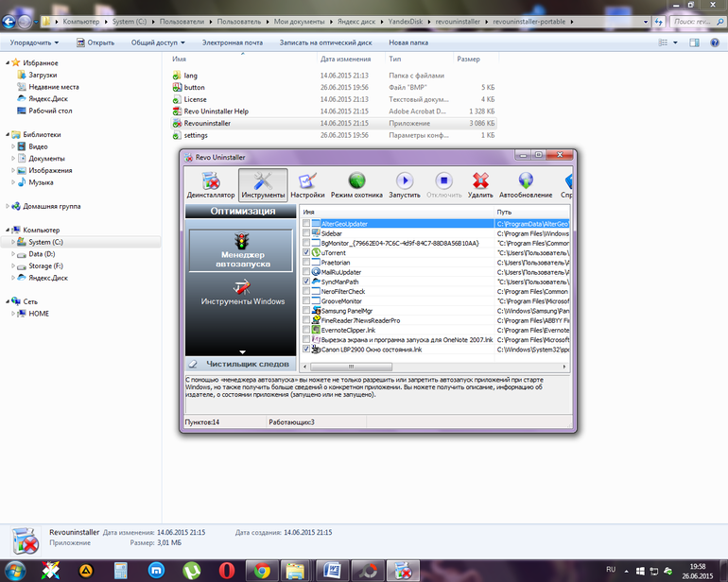The image size is (728, 582).
Task: Click Открыть in Explorer toolbar
Action: click(95, 43)
